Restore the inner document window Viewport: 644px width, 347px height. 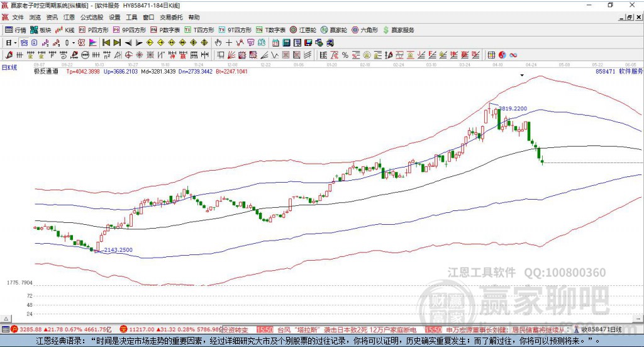coord(629,17)
